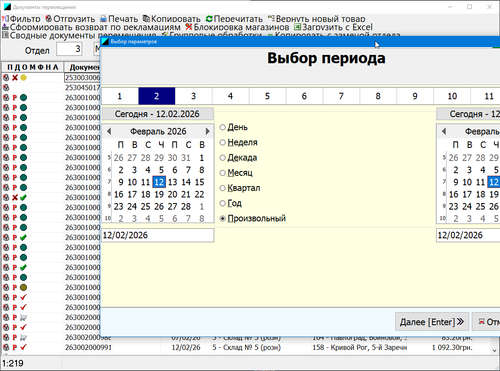Click the Отгрузить toolbar label

pyautogui.click(x=74, y=19)
